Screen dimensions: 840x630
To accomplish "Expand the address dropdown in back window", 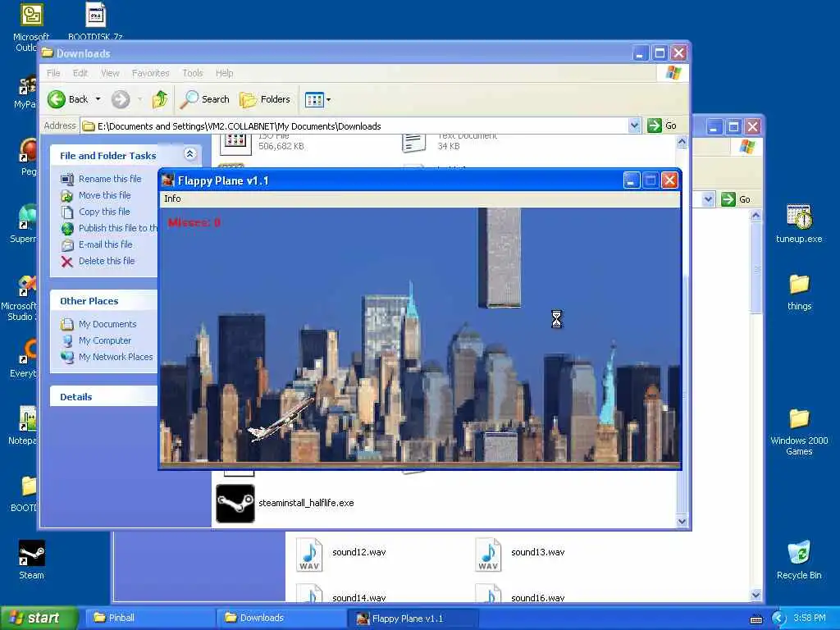I will (708, 199).
